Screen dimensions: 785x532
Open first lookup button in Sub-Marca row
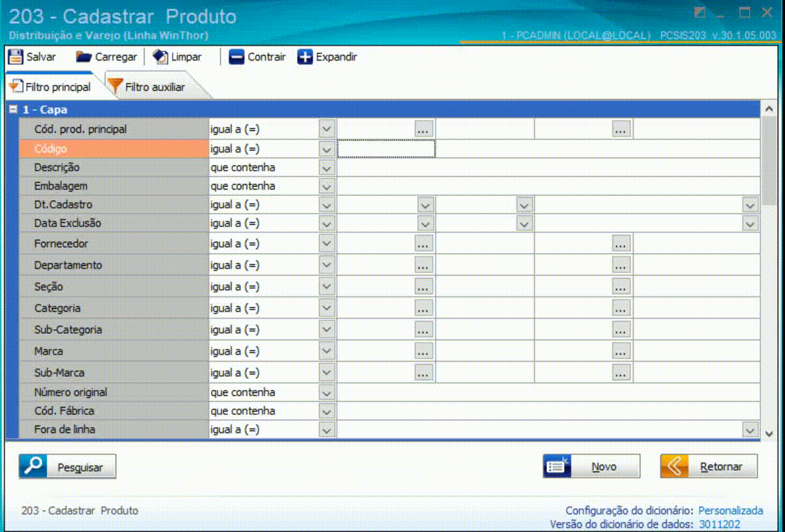click(x=424, y=373)
